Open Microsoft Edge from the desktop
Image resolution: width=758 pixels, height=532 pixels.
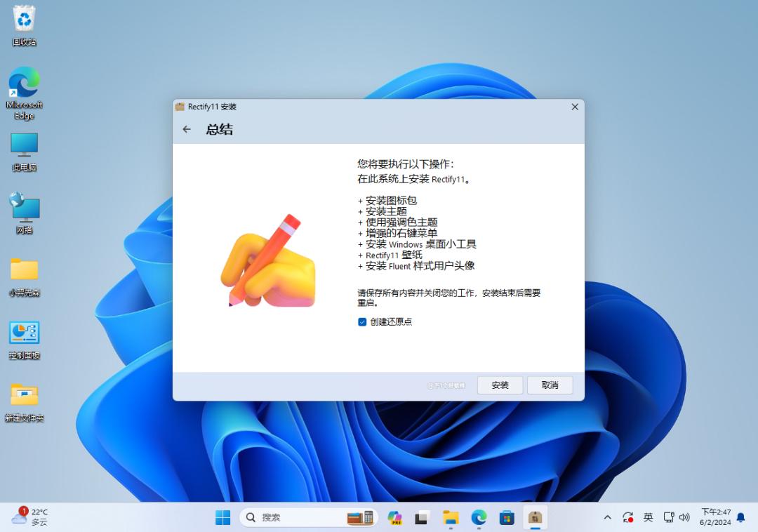coord(24,84)
